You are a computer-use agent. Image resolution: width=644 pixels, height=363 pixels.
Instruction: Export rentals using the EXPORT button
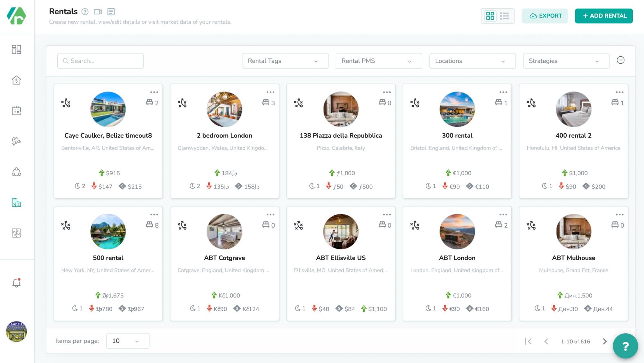point(545,16)
